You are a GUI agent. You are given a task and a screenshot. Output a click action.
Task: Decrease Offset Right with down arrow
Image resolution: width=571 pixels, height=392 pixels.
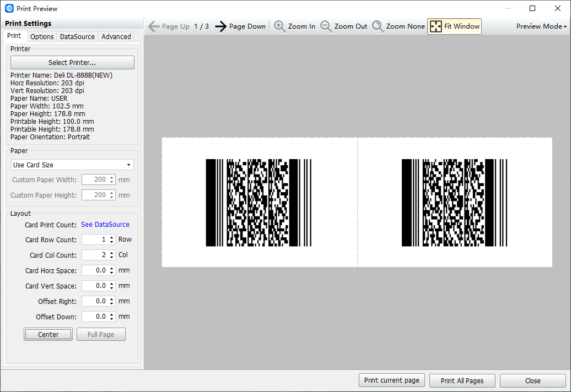tap(111, 304)
